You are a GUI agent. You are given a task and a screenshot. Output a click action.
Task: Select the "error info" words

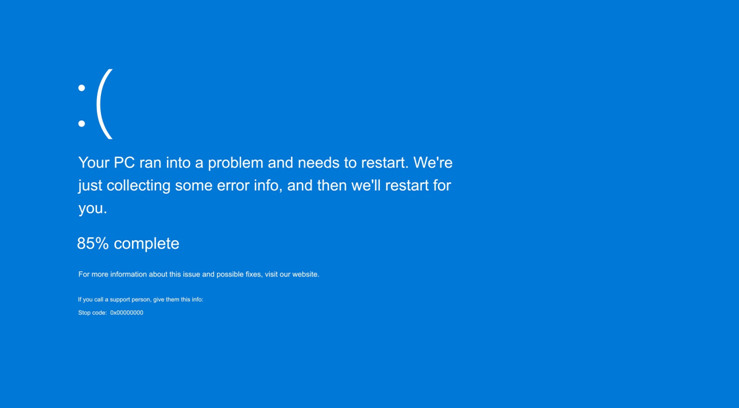click(256, 185)
